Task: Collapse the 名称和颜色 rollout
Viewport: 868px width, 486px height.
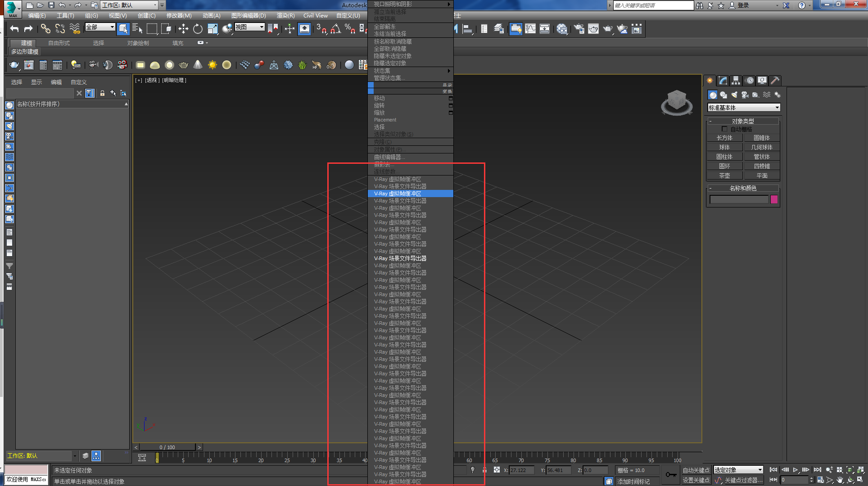Action: pyautogui.click(x=743, y=188)
